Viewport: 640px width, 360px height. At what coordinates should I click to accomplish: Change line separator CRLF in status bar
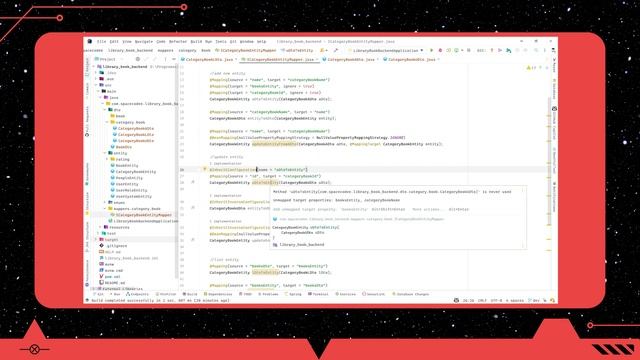click(482, 300)
